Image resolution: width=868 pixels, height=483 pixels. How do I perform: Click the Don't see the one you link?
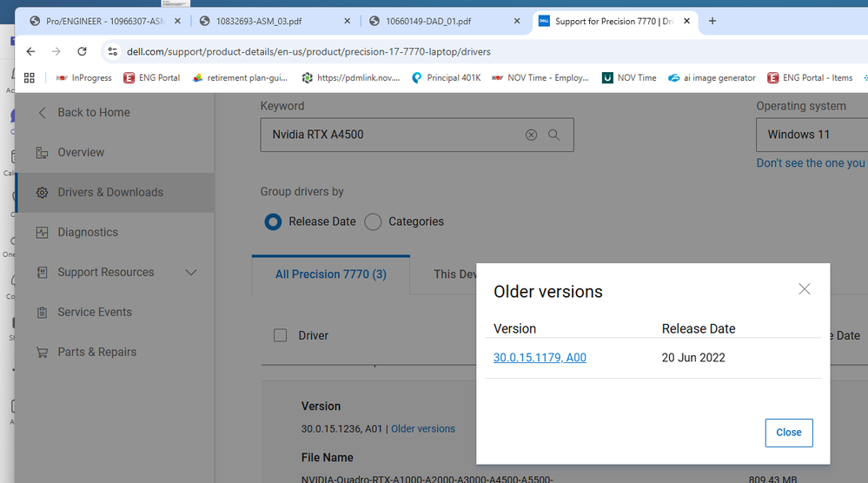coord(811,162)
